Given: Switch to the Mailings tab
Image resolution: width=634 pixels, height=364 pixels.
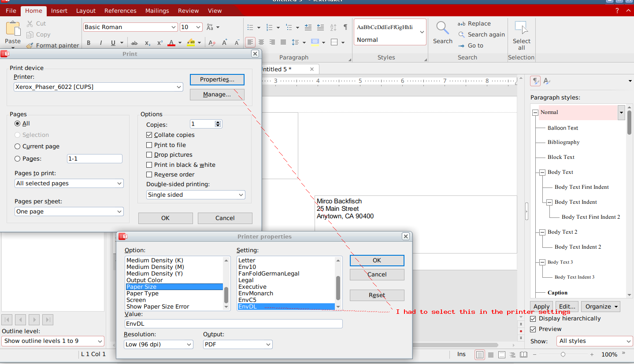Looking at the screenshot, I should 157,11.
